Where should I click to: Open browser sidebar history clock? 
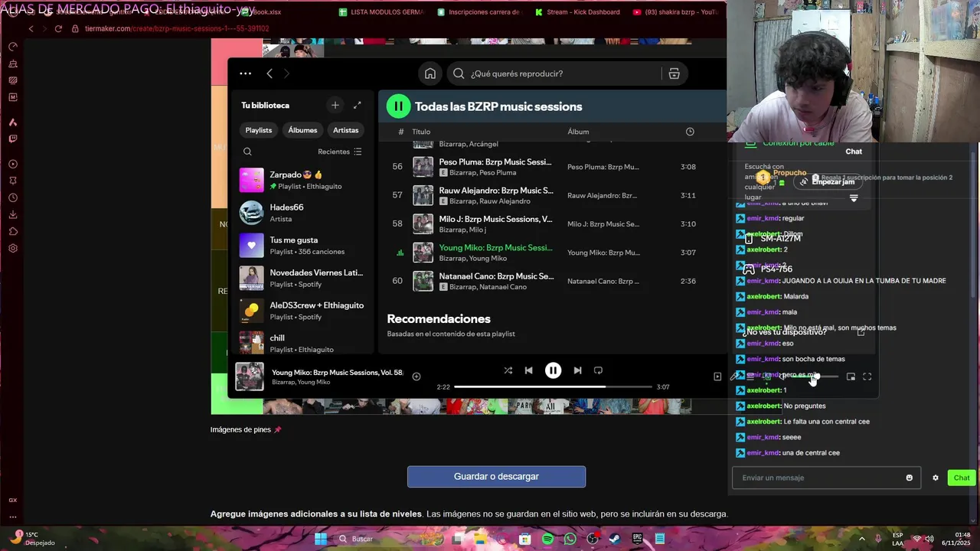coord(13,197)
